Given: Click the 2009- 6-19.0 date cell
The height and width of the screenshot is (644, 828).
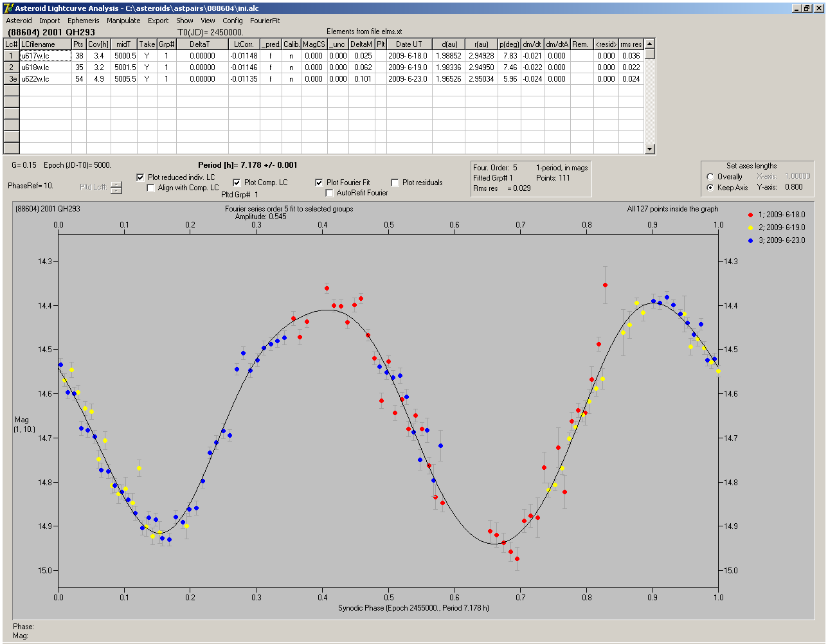Looking at the screenshot, I should point(409,67).
